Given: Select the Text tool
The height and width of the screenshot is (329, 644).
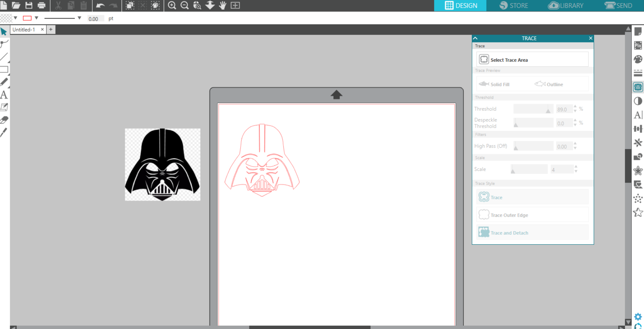Looking at the screenshot, I should point(4,95).
